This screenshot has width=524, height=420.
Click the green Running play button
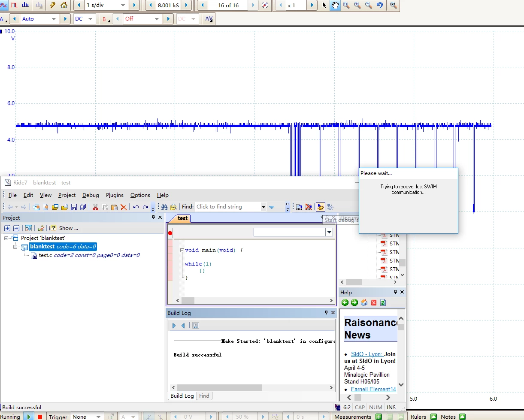coord(29,417)
